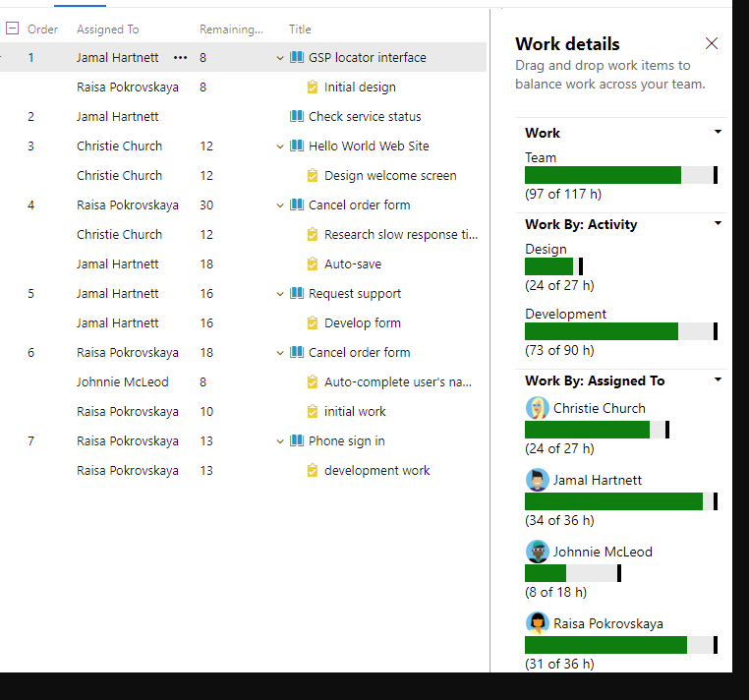Open the Develop form task
This screenshot has height=700, width=749.
363,322
